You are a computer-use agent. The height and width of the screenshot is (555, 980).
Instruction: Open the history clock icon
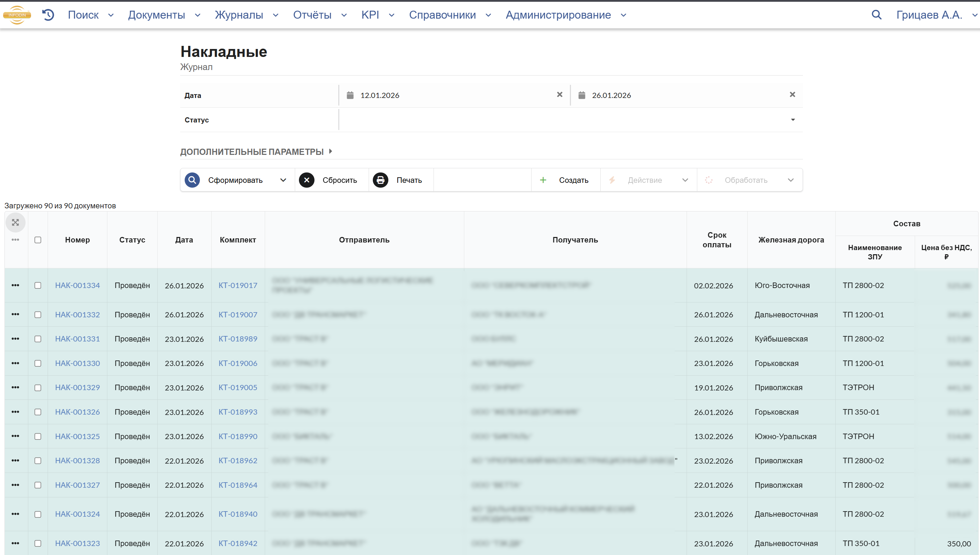[48, 15]
